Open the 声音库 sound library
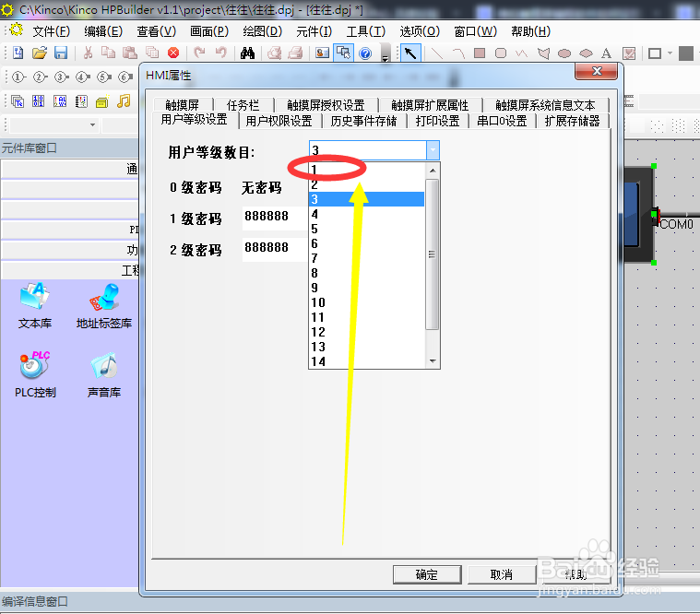The width and height of the screenshot is (700, 614). click(104, 374)
